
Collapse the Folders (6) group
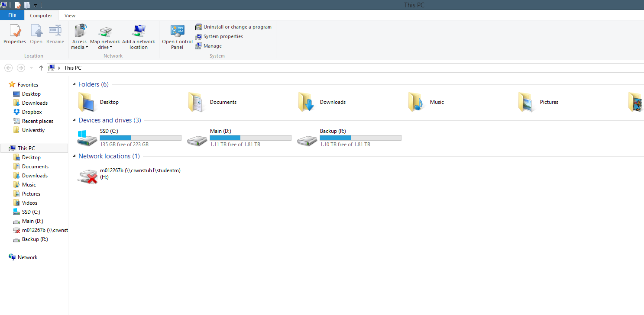pos(74,85)
